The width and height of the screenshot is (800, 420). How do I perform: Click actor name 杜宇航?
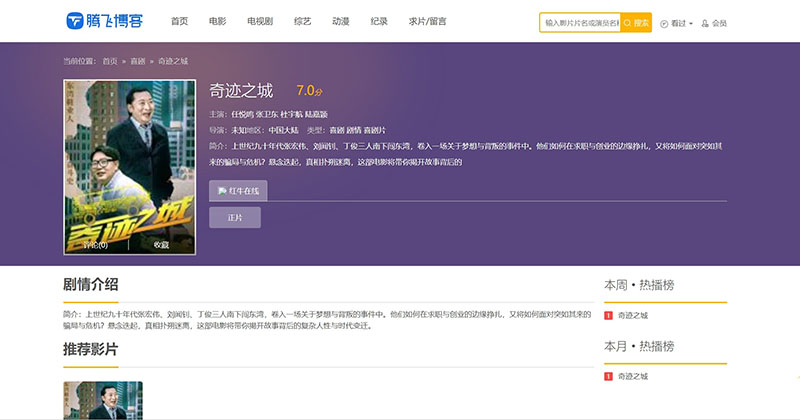point(291,114)
